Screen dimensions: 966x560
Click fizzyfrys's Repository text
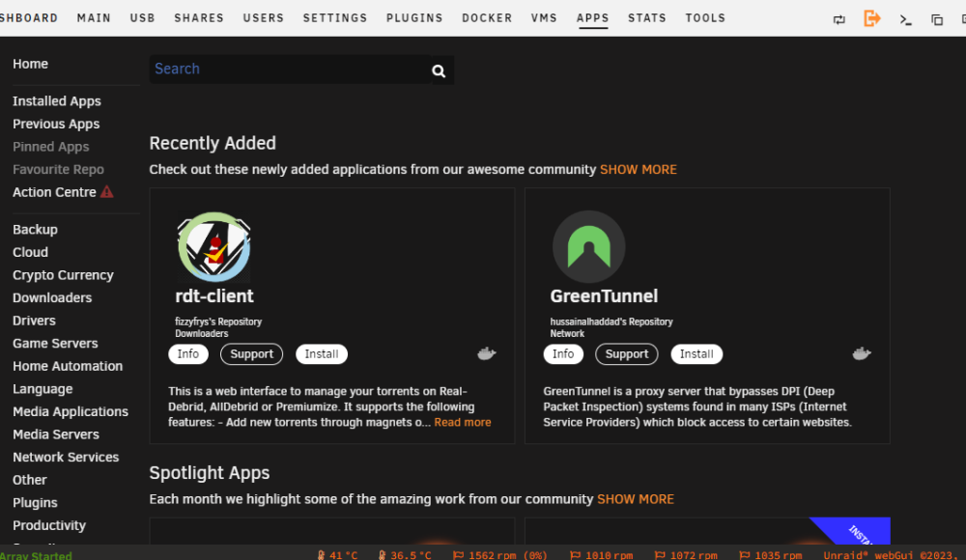pyautogui.click(x=218, y=322)
